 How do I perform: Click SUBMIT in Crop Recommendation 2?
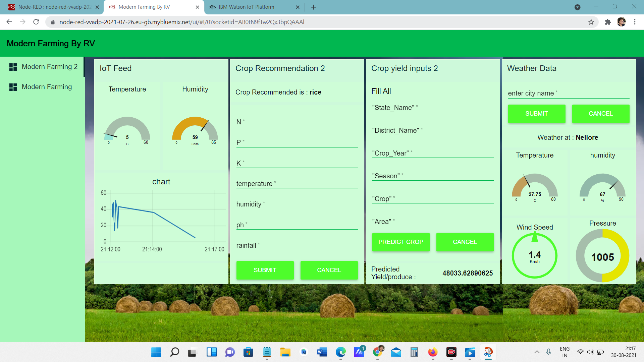265,270
